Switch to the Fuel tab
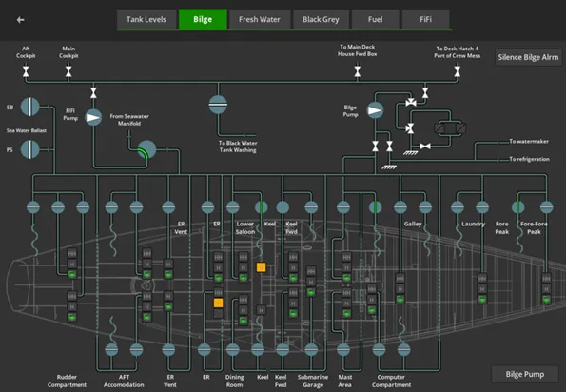The height and width of the screenshot is (392, 566). pos(375,19)
